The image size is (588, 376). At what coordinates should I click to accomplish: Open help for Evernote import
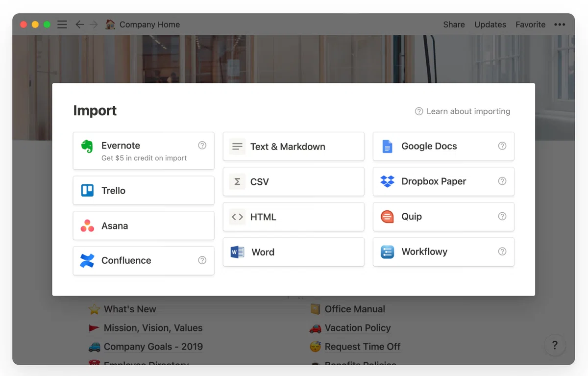202,145
